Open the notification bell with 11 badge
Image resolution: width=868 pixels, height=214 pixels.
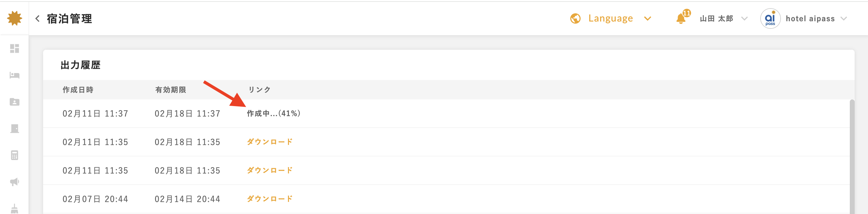[683, 18]
